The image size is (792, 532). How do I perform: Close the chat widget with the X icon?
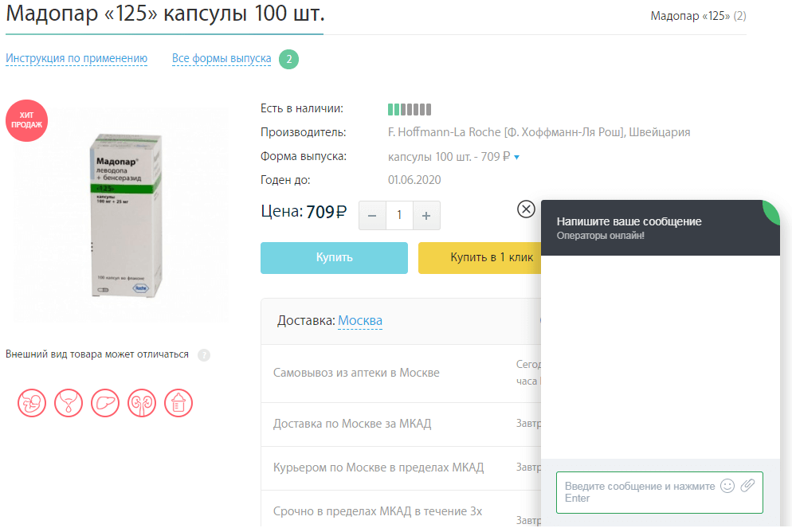click(x=526, y=209)
